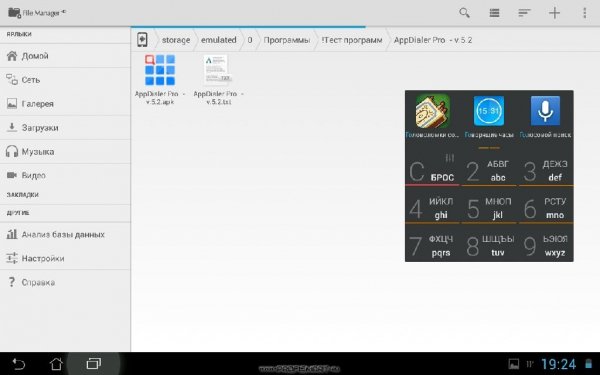Tap the battery icon in system bar

[x=589, y=364]
